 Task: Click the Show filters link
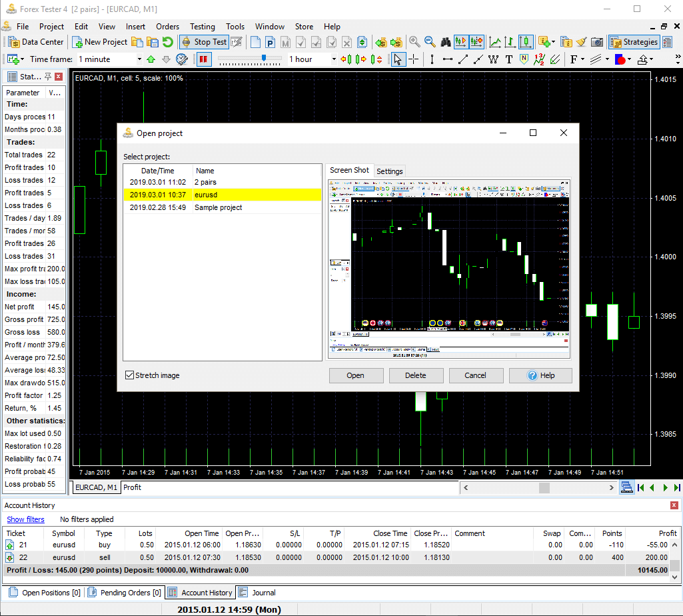click(26, 519)
